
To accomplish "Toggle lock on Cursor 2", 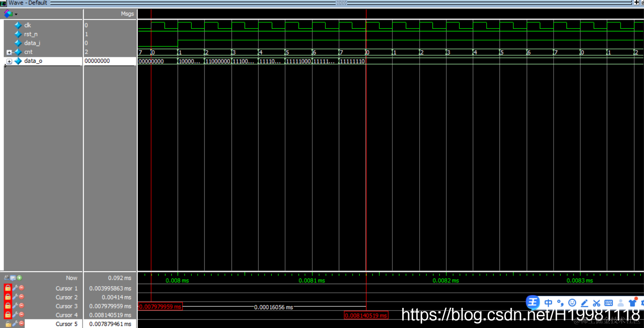I will click(8, 297).
